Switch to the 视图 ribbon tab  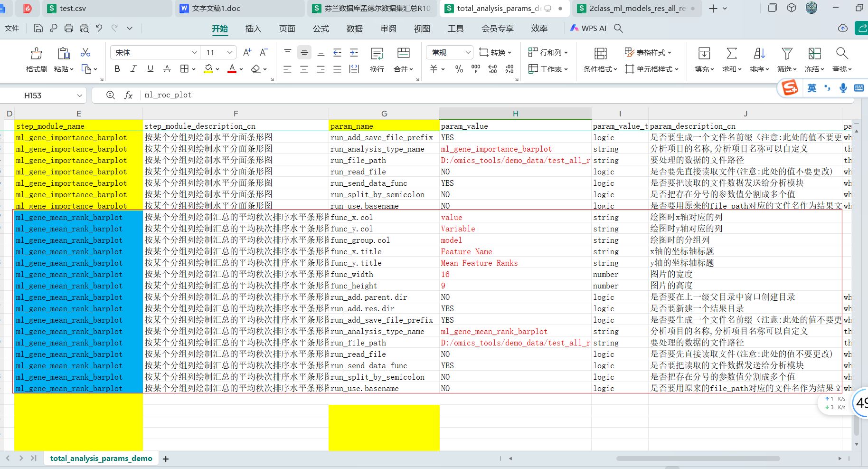(422, 29)
